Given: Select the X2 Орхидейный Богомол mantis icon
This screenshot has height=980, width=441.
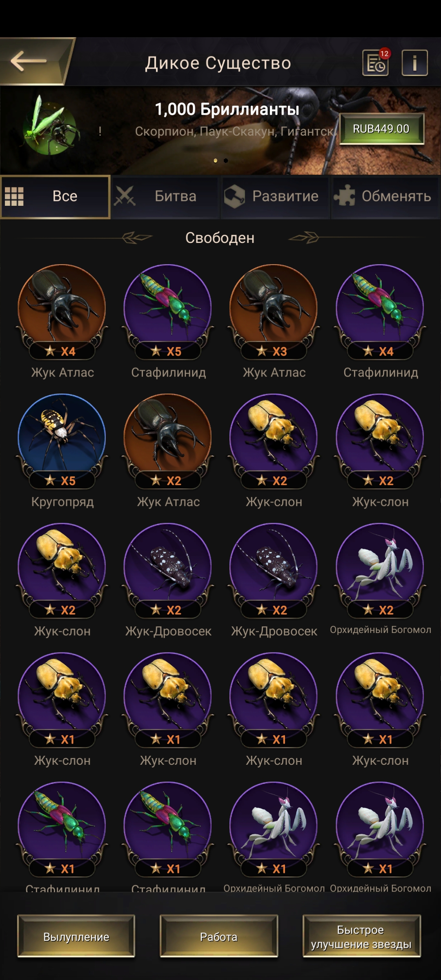Looking at the screenshot, I should 380,566.
